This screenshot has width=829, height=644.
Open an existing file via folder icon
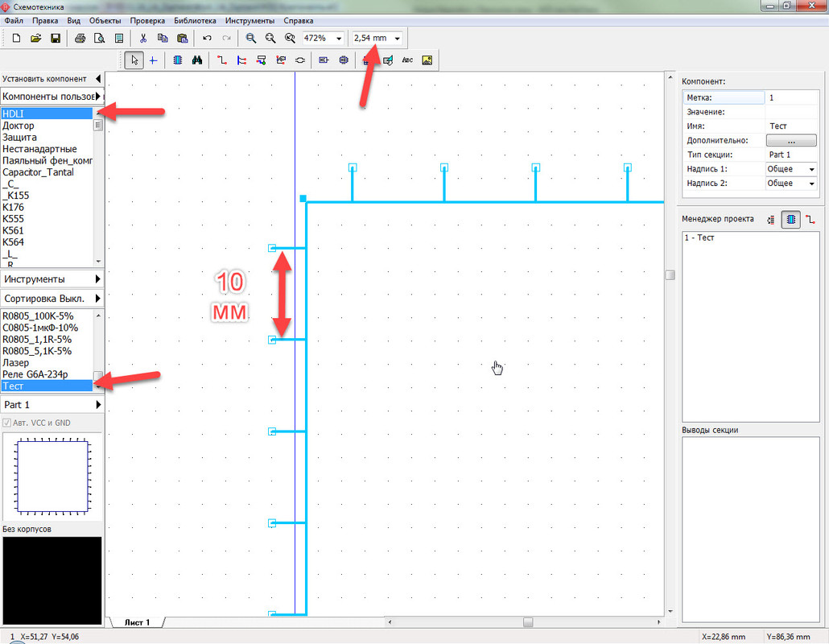click(x=35, y=38)
